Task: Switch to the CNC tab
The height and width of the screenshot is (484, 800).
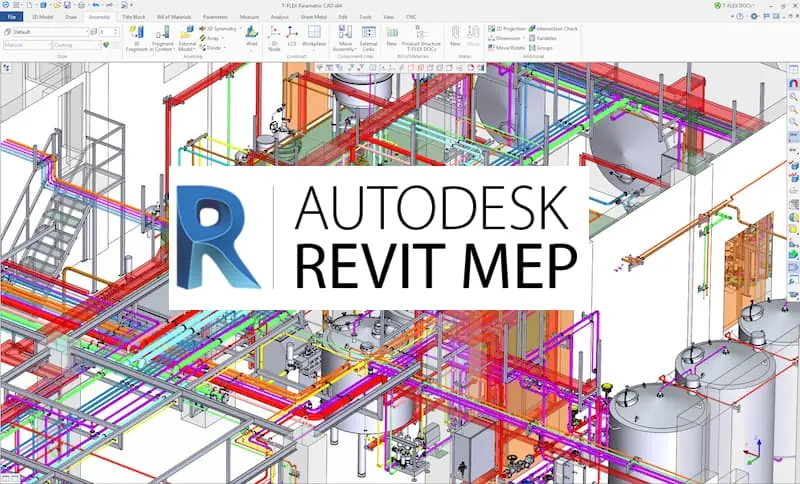Action: pos(411,17)
